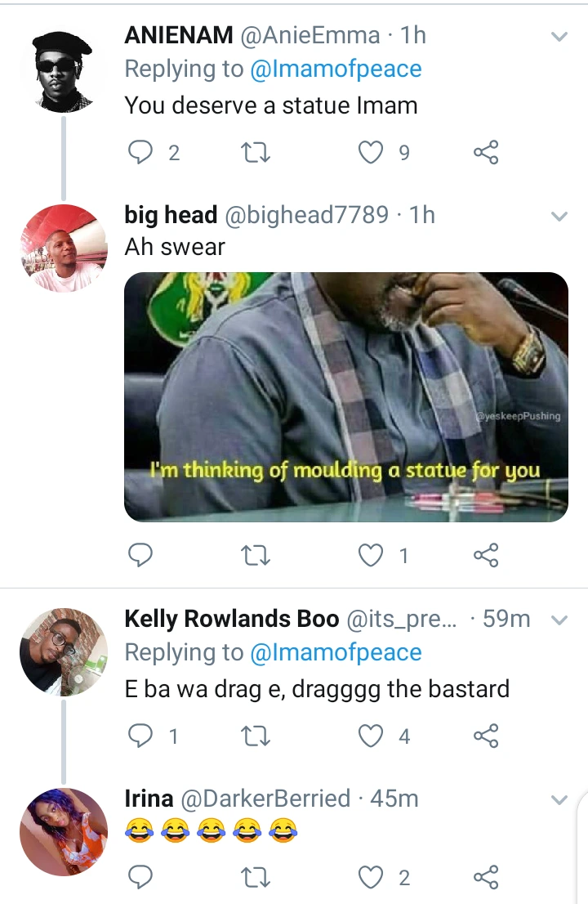
Task: Retweet big head's meme tweet
Action: tap(255, 556)
